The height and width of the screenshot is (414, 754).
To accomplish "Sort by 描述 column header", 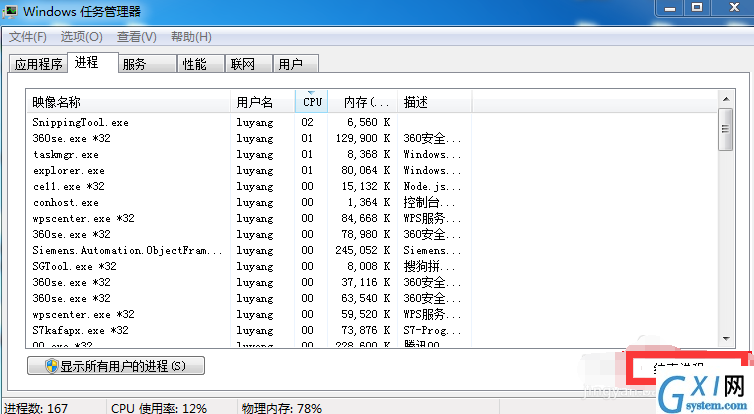I will tap(435, 102).
